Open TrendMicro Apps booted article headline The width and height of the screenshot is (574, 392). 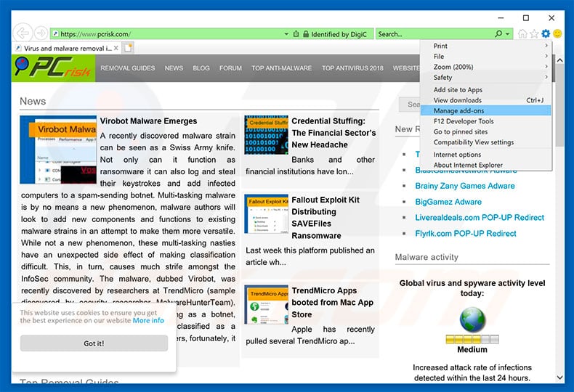pos(332,303)
